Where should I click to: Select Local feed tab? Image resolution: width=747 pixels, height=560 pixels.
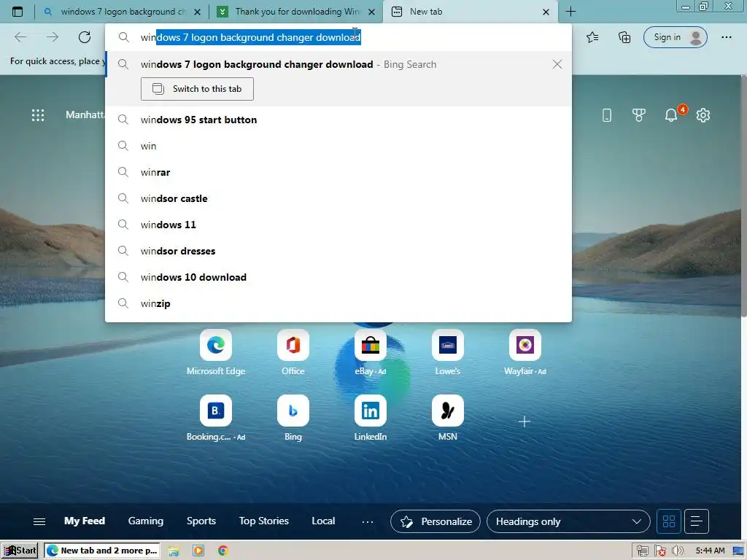click(x=323, y=521)
